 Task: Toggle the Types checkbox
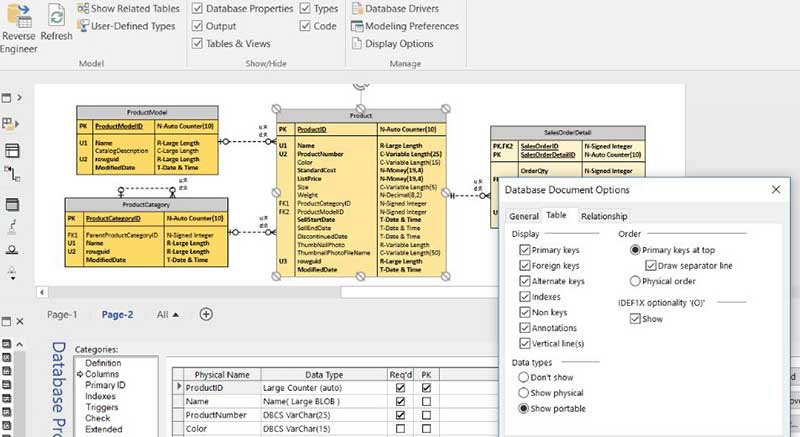tap(305, 9)
